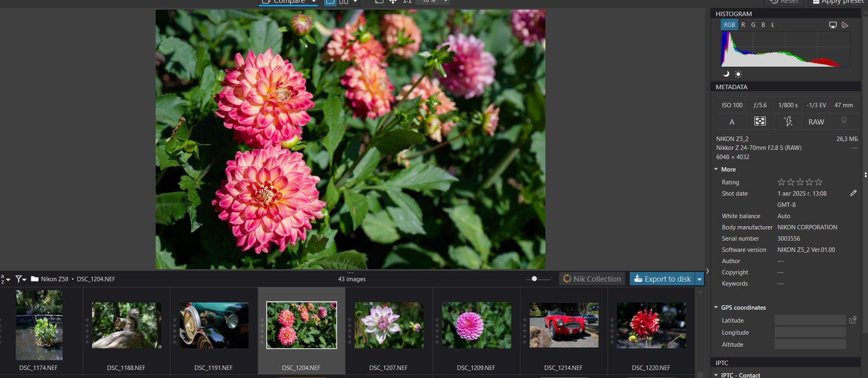The image size is (868, 378).
Task: Click the soft proofing gamut icon
Action: point(845,25)
